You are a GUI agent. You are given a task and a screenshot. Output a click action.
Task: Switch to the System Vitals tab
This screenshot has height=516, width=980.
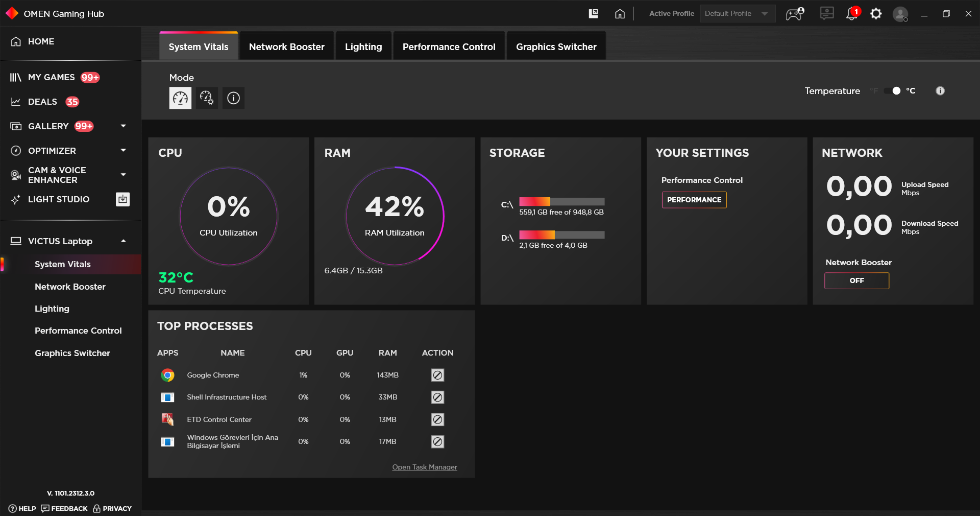(x=199, y=46)
